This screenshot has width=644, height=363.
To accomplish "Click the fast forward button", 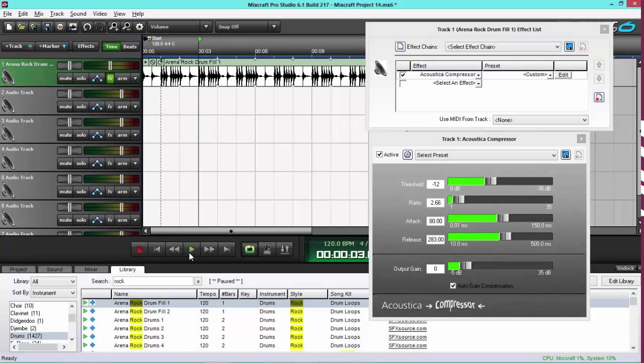I will (209, 249).
